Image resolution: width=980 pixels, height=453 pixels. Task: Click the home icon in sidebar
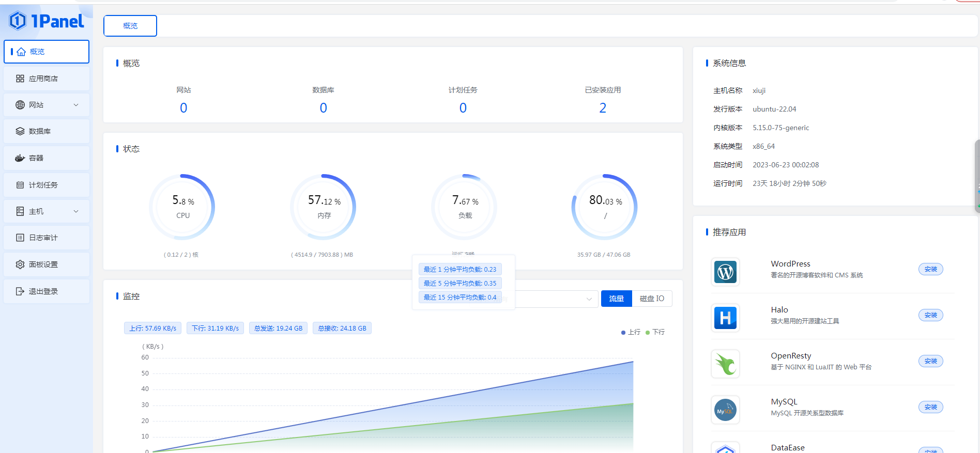pyautogui.click(x=21, y=52)
